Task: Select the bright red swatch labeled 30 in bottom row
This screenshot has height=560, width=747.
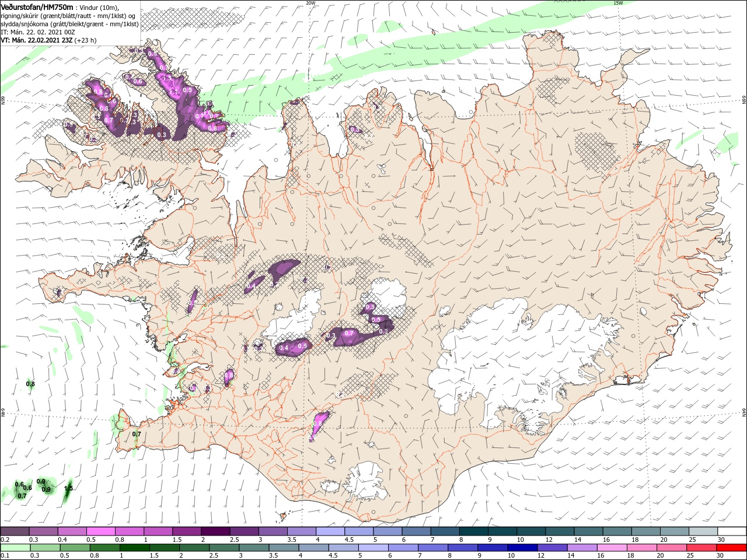Action: (732, 548)
